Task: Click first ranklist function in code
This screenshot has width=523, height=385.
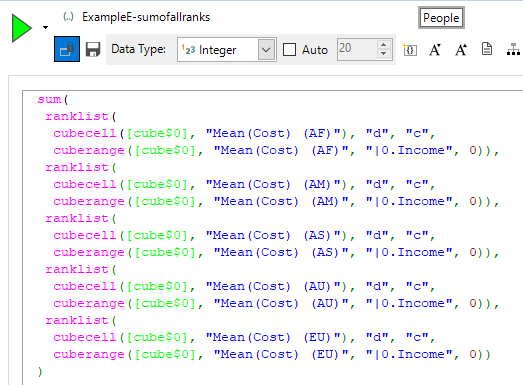Action: click(x=77, y=116)
